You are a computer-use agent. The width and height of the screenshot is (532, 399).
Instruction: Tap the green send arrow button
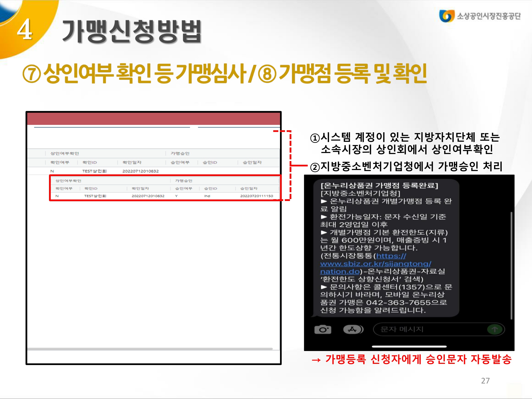tap(495, 329)
